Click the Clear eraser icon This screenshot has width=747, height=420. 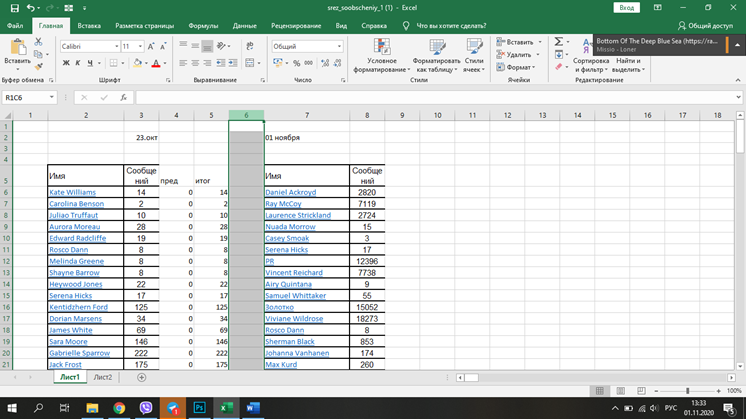click(559, 67)
